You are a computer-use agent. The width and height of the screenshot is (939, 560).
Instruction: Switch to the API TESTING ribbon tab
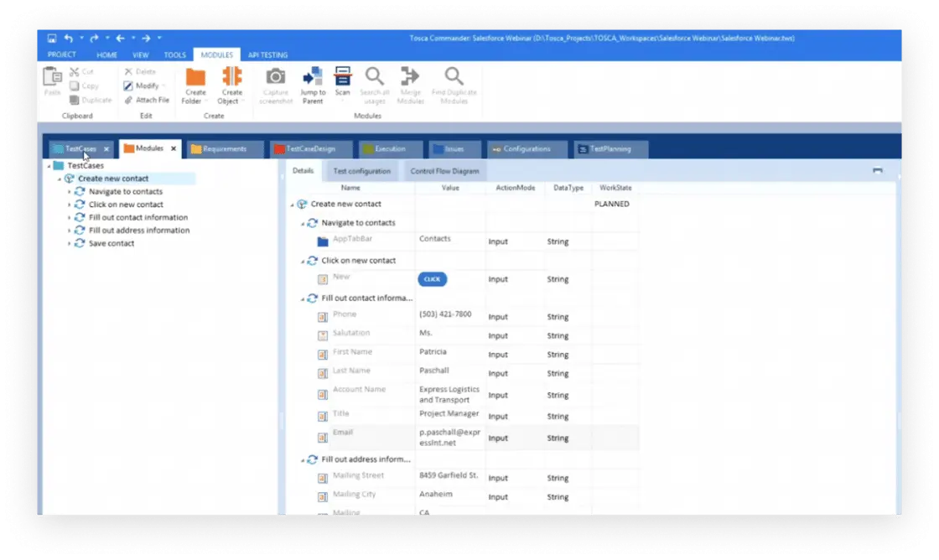coord(267,54)
